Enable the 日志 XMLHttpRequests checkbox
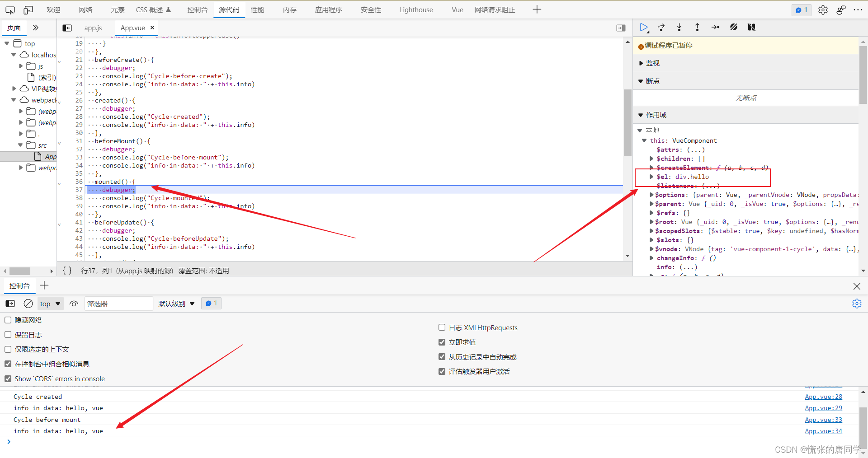Screen dimensions: 868x458 442,327
